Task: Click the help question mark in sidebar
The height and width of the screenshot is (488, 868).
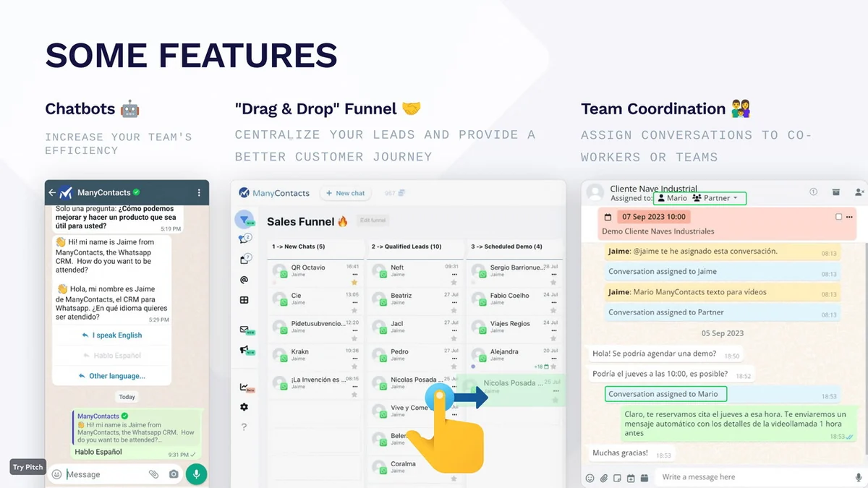Action: 244,427
